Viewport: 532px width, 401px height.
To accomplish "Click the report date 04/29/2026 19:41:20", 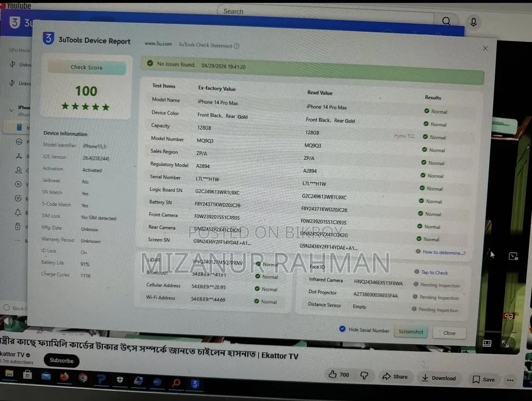I will click(224, 66).
